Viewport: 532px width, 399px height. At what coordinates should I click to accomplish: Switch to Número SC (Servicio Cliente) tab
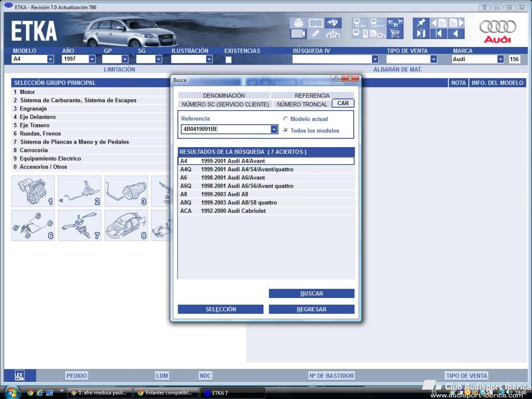click(x=226, y=104)
